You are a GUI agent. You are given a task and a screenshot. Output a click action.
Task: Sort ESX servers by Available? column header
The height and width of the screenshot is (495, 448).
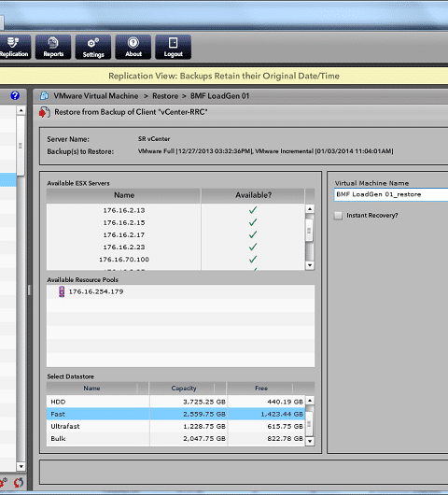[x=253, y=195]
